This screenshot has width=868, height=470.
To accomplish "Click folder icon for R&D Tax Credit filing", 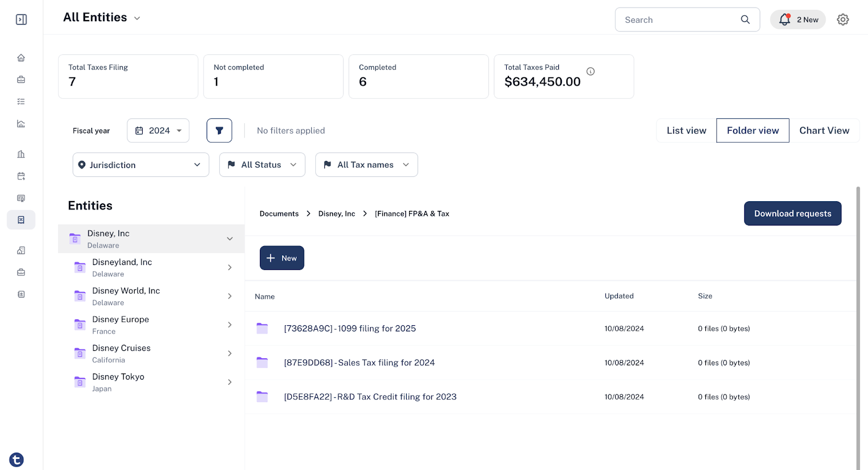I will tap(262, 396).
